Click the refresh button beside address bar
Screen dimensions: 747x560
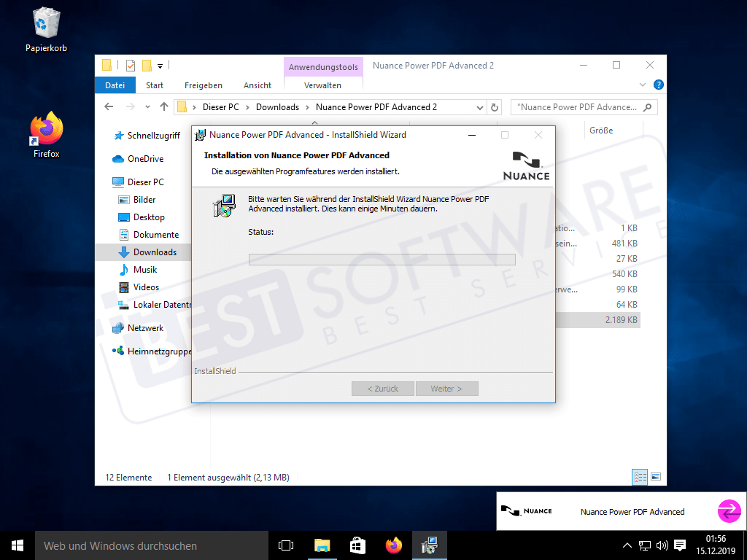495,107
